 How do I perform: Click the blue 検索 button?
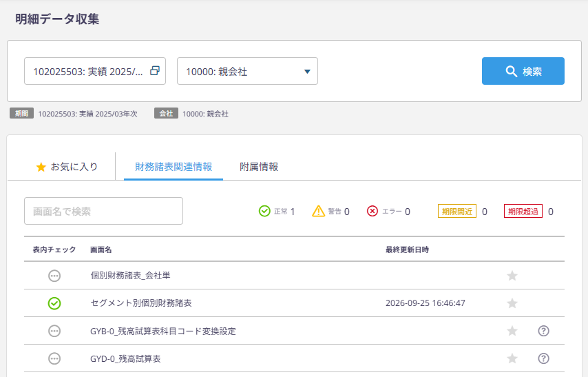point(523,71)
